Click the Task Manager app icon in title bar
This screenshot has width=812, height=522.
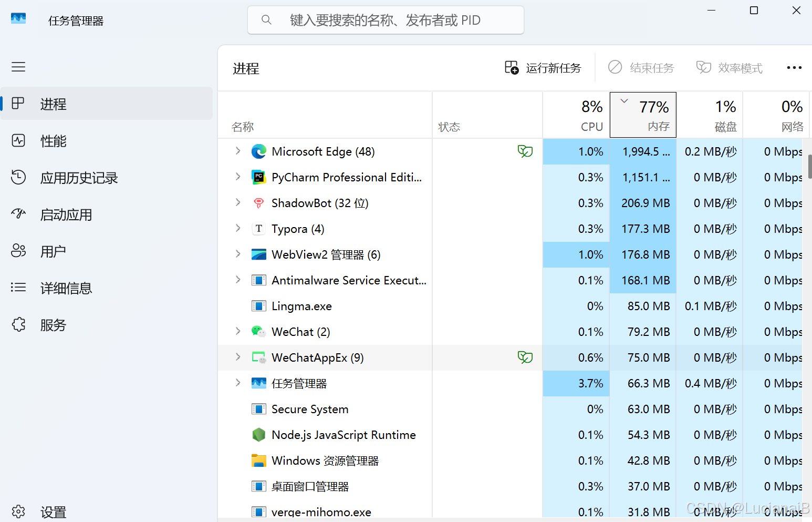[x=18, y=19]
